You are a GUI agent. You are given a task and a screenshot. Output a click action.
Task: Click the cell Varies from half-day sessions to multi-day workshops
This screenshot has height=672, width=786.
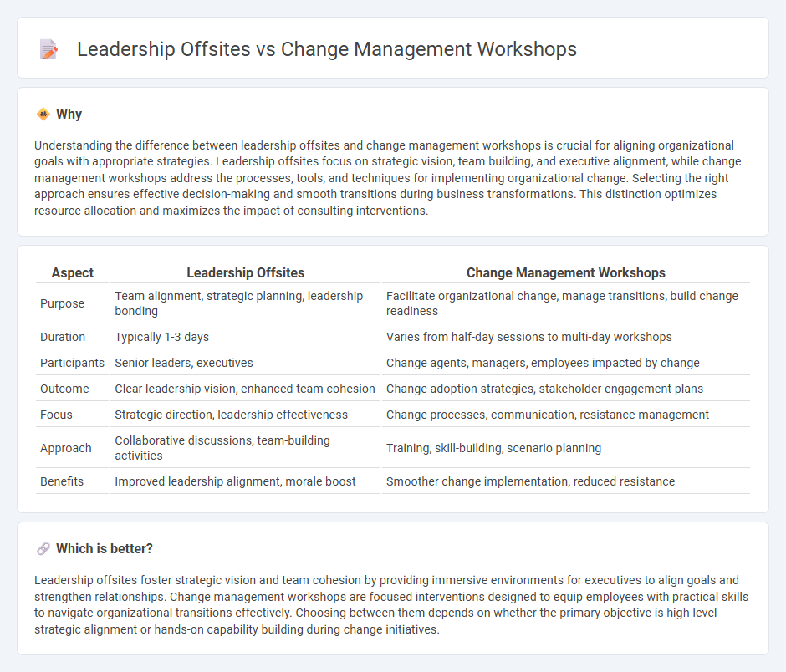(566, 337)
